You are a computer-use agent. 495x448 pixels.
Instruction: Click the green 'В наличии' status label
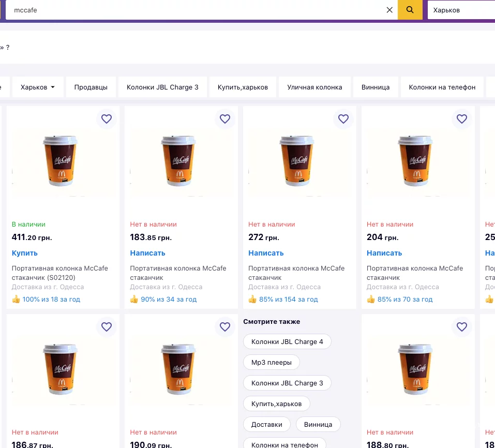[28, 225]
